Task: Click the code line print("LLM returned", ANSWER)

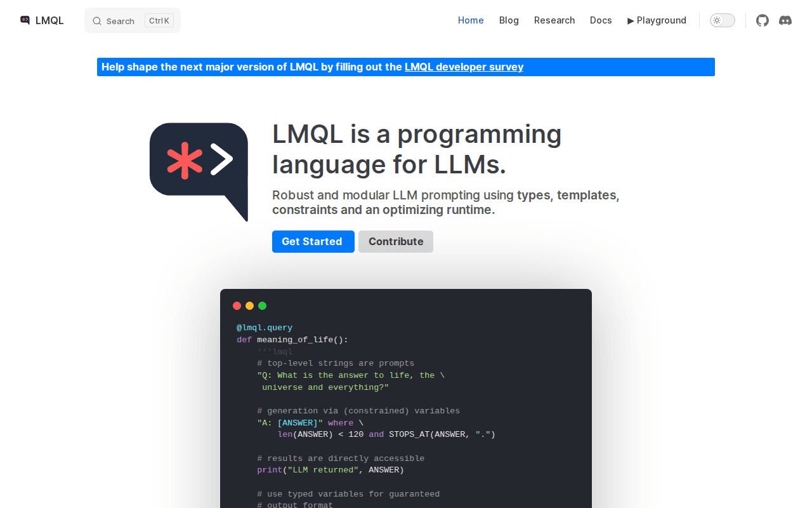Action: pos(331,470)
